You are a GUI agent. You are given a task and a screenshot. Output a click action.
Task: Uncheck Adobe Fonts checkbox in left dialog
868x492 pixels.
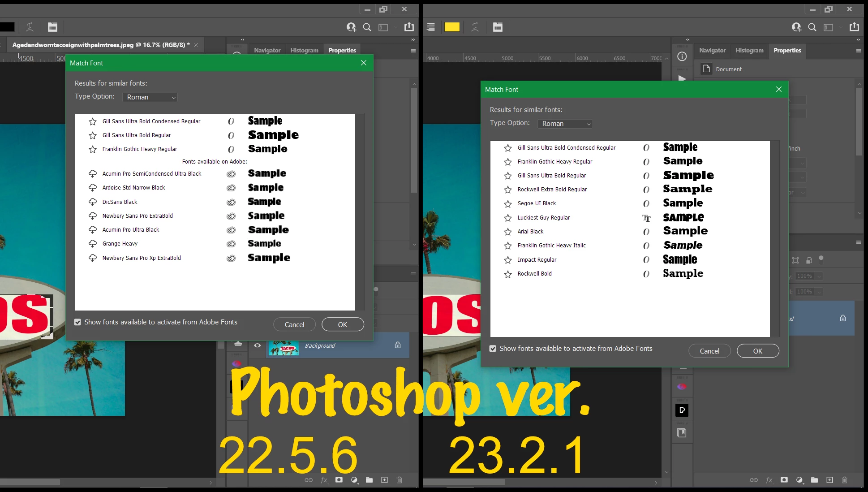coord(78,322)
